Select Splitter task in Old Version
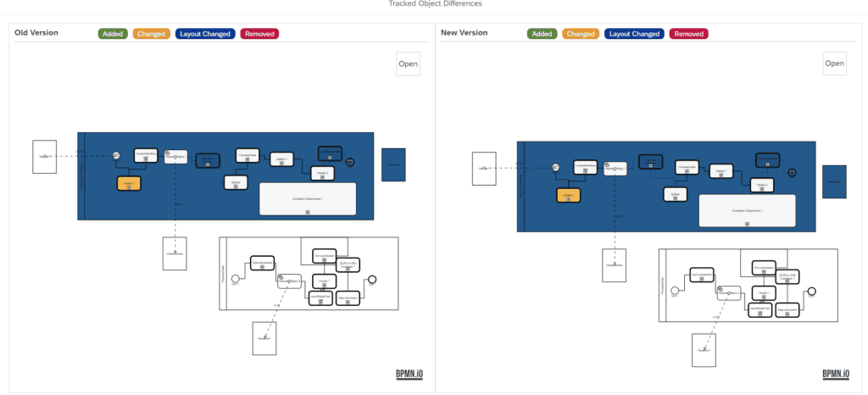868x395 pixels. click(236, 182)
